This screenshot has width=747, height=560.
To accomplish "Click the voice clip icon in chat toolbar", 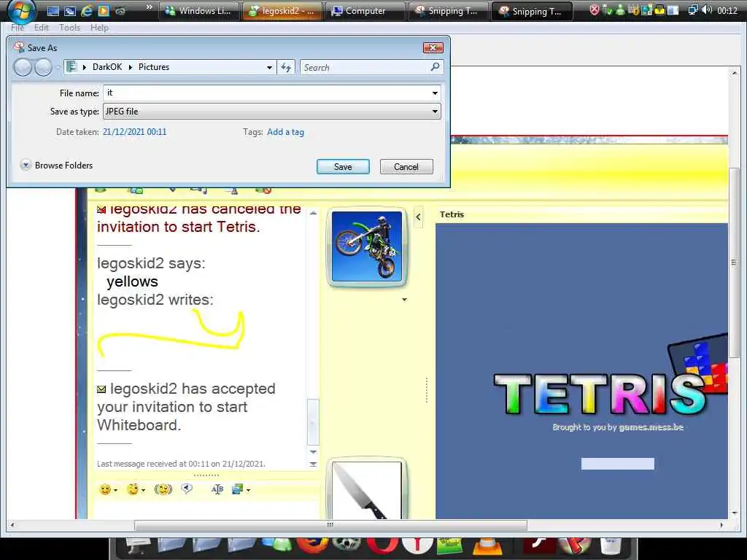I will tap(187, 489).
